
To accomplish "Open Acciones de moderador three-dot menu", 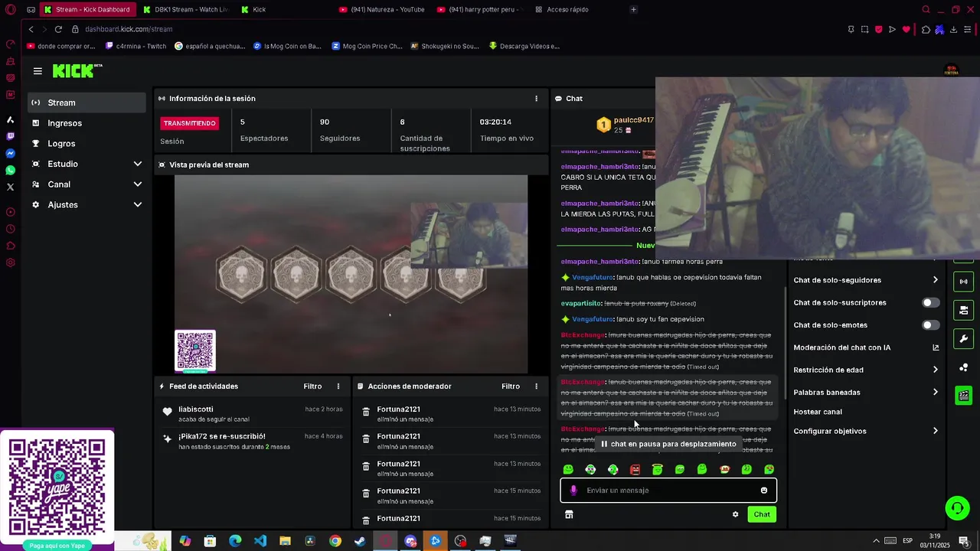I will click(536, 386).
